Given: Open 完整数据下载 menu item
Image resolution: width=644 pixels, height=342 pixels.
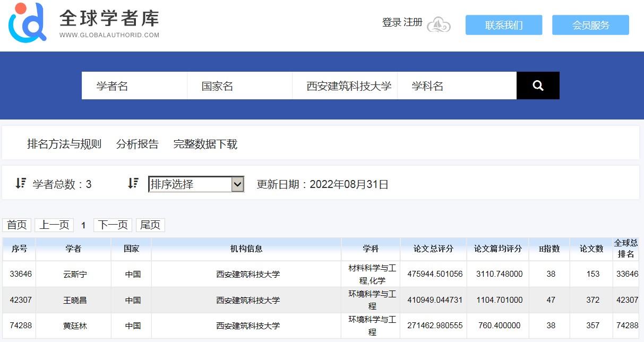Looking at the screenshot, I should pyautogui.click(x=205, y=144).
